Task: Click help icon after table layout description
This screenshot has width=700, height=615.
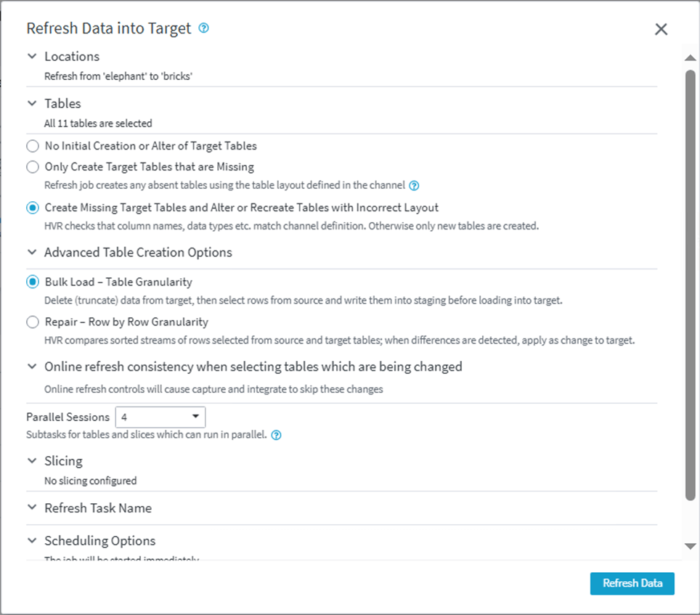Action: pos(414,185)
